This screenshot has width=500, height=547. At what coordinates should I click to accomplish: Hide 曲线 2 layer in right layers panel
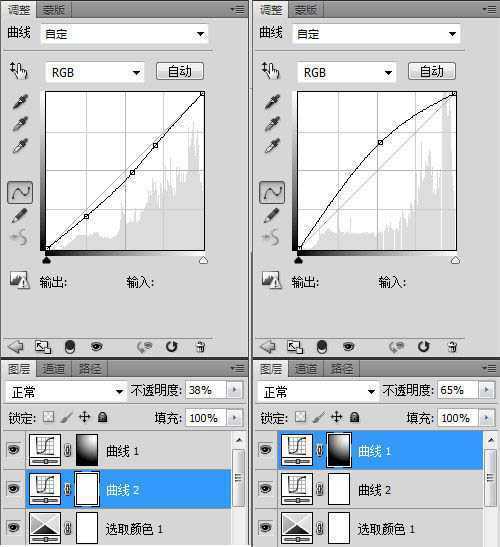(266, 488)
